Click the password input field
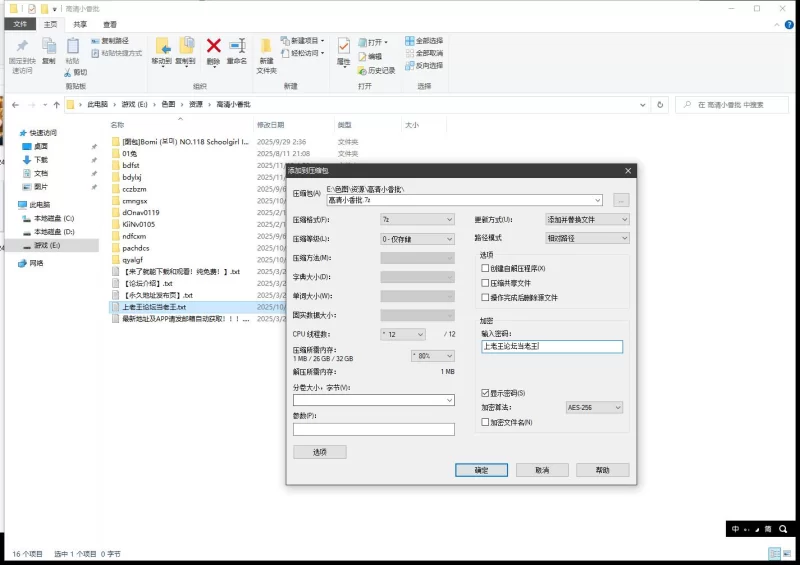The height and width of the screenshot is (565, 800). [551, 347]
